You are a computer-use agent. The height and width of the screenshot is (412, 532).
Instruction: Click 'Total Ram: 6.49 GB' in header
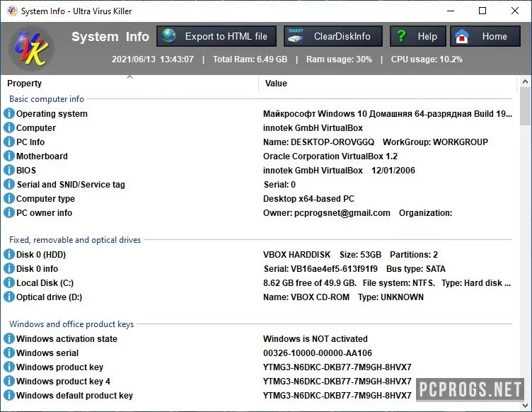(250, 59)
